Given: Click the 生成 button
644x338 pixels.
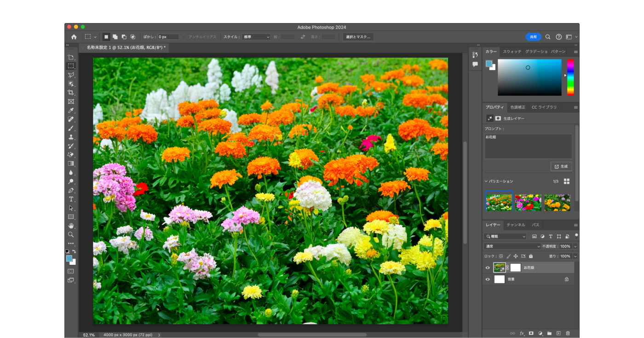Looking at the screenshot, I should (561, 166).
